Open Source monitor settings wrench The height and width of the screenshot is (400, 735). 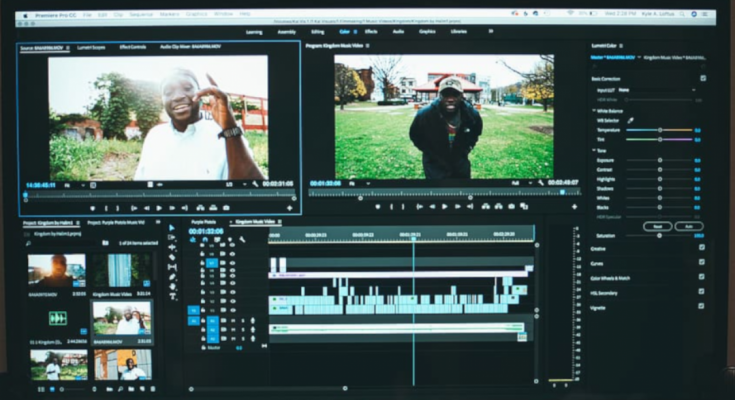pos(255,184)
